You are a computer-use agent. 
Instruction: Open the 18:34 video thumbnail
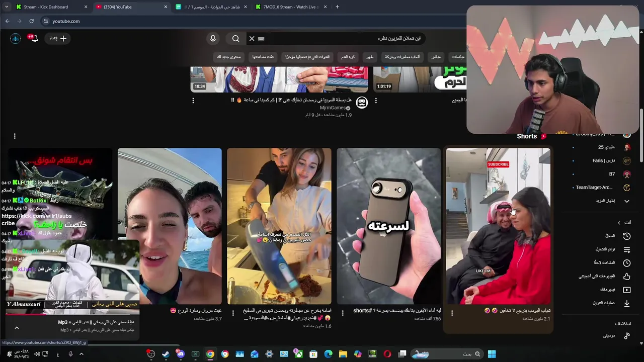tap(279, 79)
